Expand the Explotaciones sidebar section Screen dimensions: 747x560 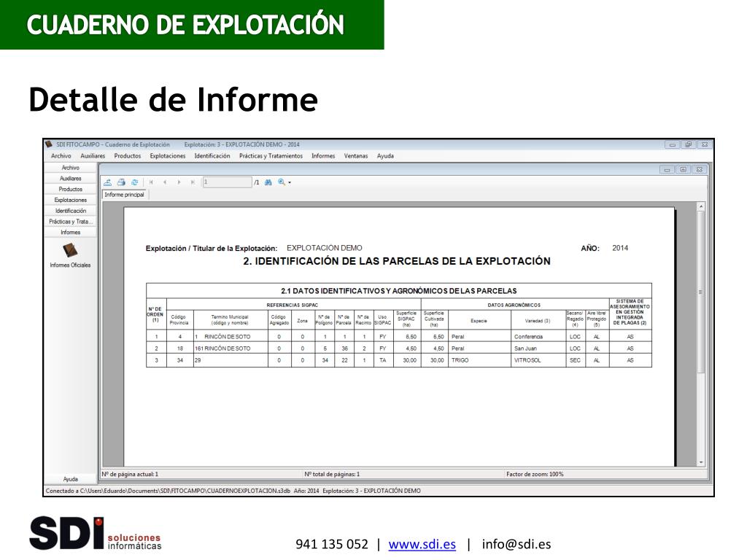71,200
